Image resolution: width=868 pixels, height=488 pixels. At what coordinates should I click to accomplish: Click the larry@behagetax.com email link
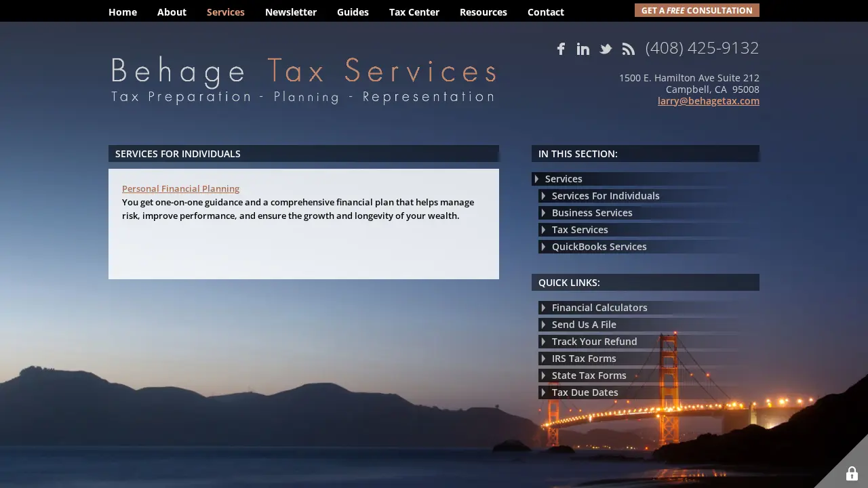[709, 101]
